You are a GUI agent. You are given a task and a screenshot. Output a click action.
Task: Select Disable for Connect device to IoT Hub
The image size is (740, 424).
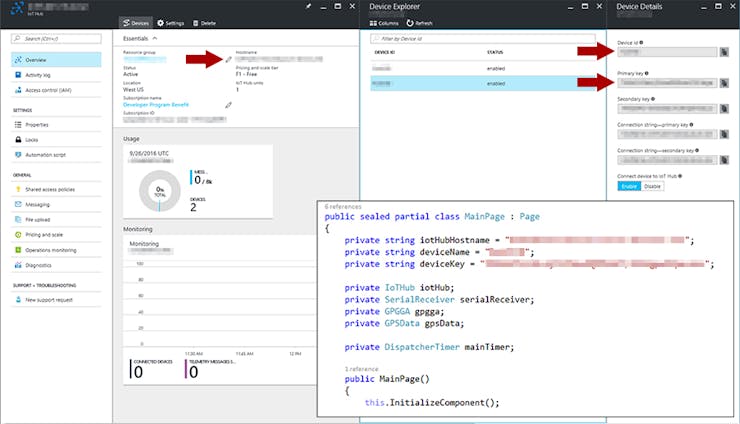(x=652, y=186)
